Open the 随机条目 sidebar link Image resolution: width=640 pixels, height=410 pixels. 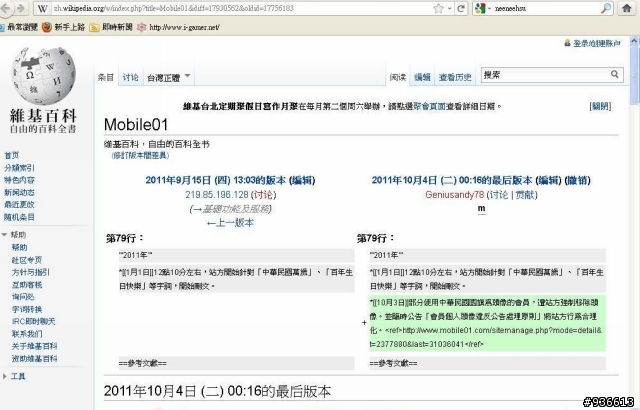tap(19, 217)
